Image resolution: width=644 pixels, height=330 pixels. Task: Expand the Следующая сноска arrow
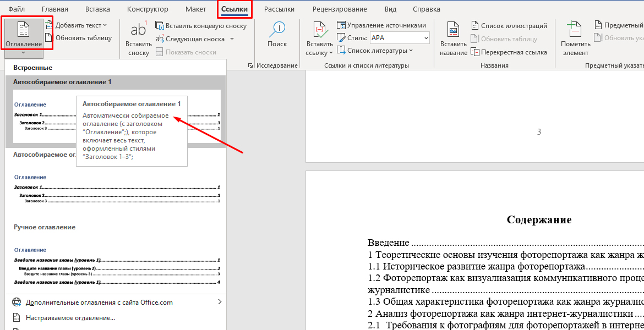[232, 39]
